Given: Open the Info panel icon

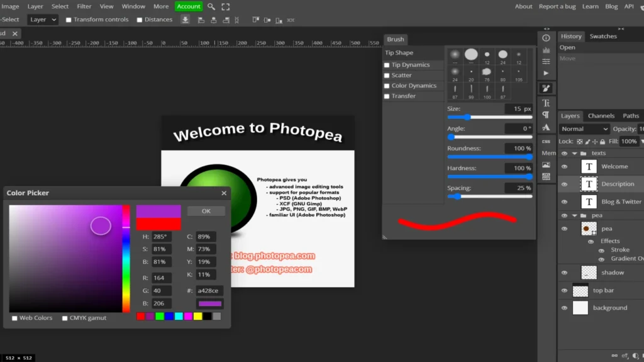Looking at the screenshot, I should click(546, 38).
